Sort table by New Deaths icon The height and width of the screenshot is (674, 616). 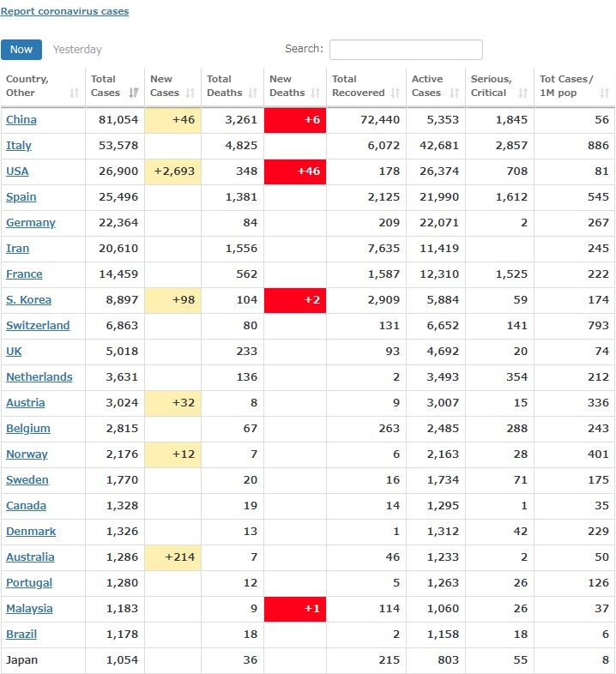point(316,93)
